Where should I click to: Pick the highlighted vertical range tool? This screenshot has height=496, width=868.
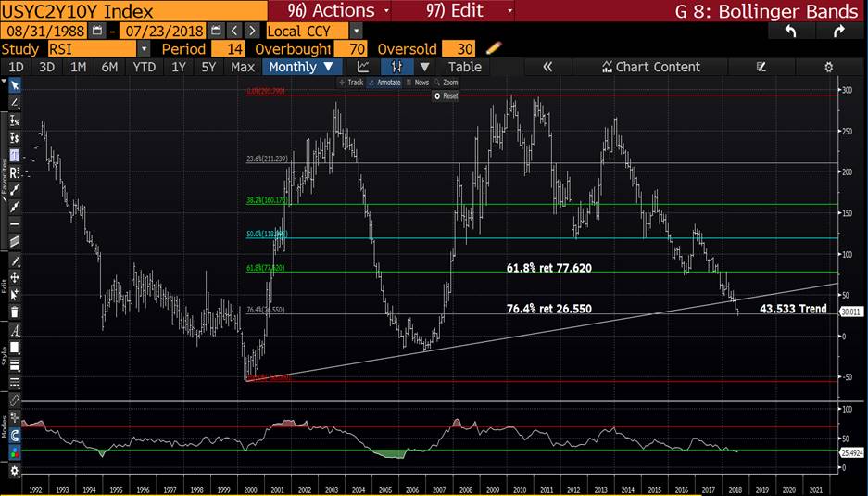point(15,155)
